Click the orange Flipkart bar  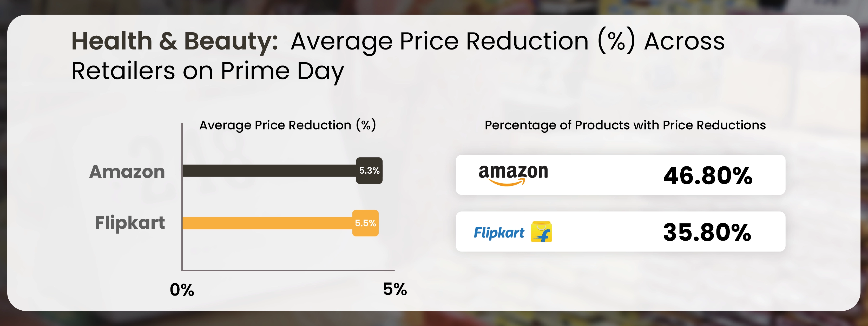267,223
